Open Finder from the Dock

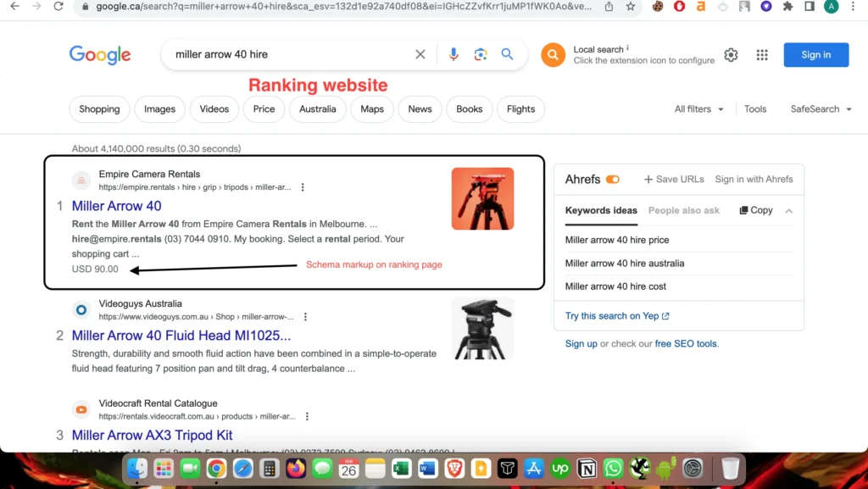136,468
